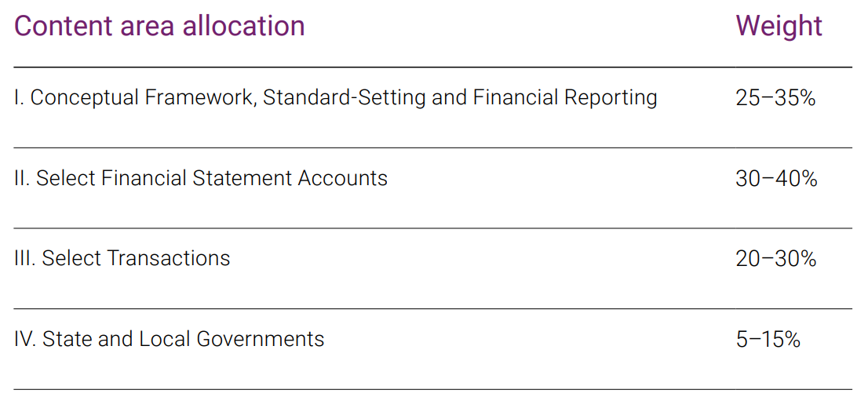868x408 pixels.
Task: Click the word "Transactions" in row III
Action: pos(168,258)
